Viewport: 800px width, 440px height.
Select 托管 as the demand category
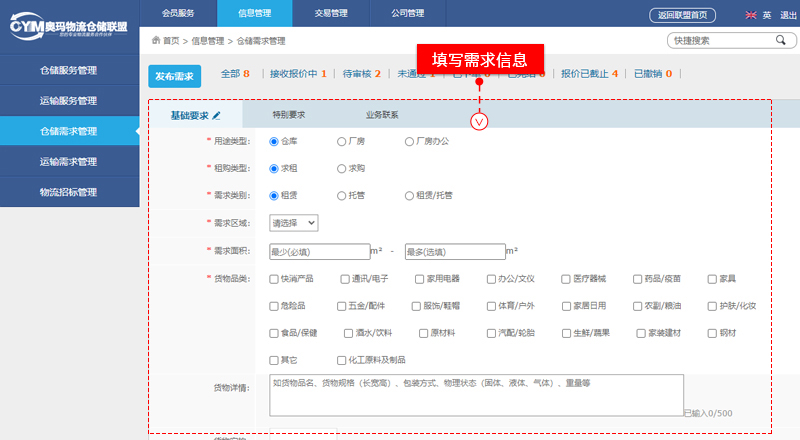(342, 196)
